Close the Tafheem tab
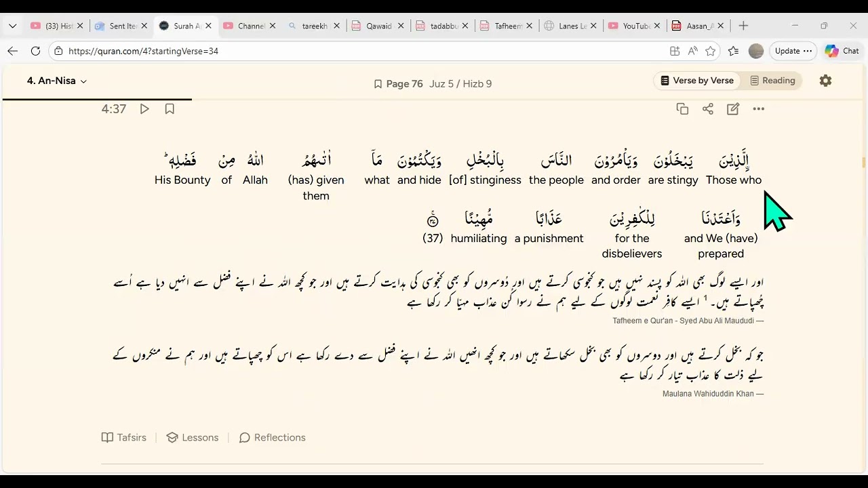 point(529,26)
